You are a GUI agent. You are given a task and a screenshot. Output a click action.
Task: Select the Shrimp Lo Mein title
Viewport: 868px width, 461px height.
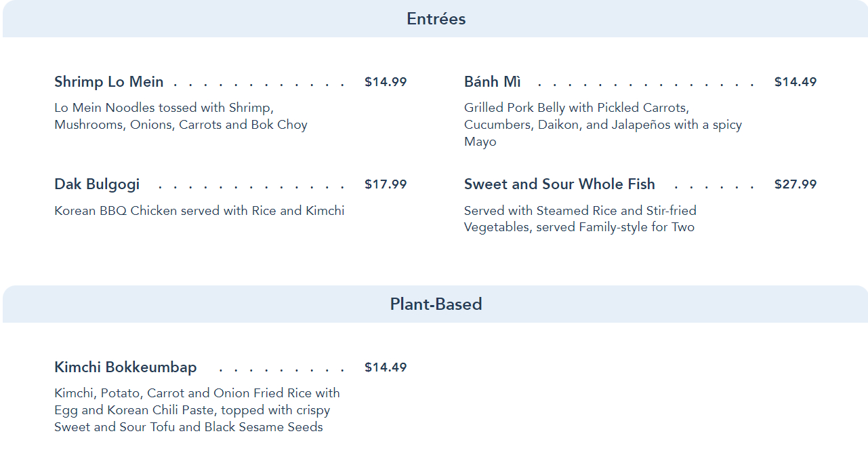point(108,82)
